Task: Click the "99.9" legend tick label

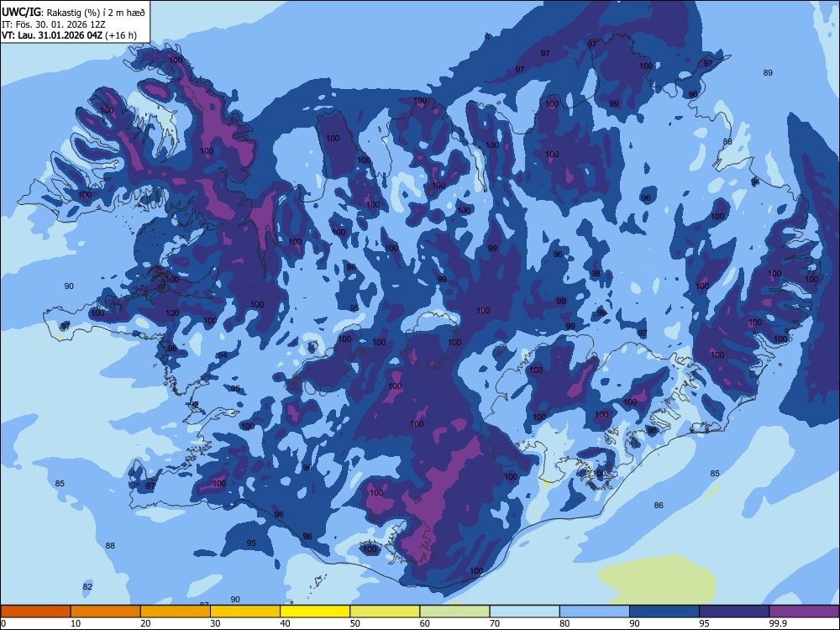Action: pos(777,623)
